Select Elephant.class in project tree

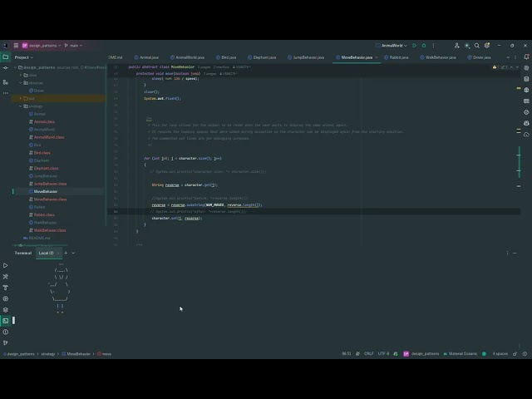[x=46, y=168]
